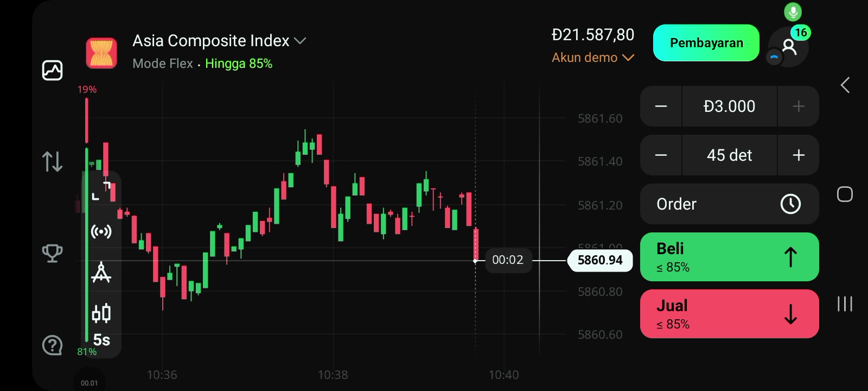Tap the red Jual sell button
The width and height of the screenshot is (868, 391).
click(x=729, y=314)
